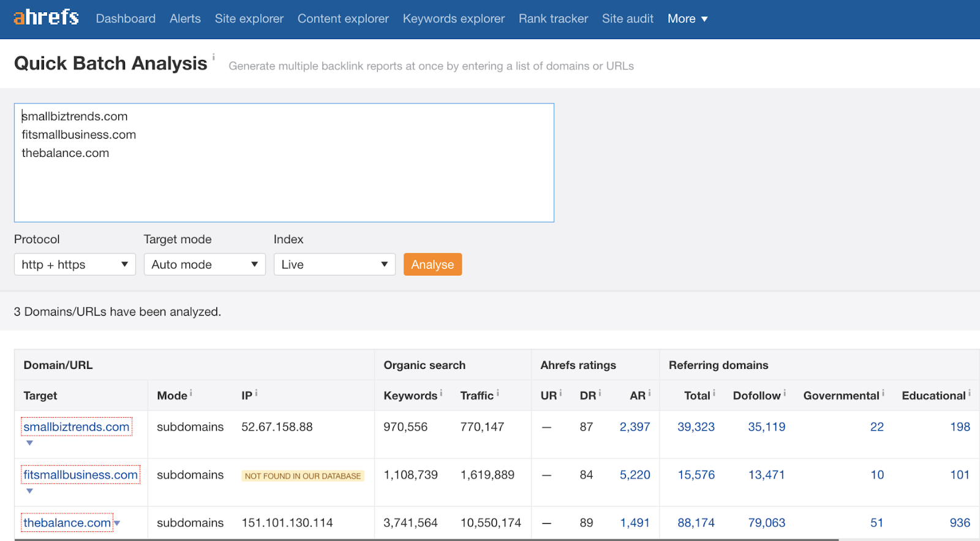Open total referring domains 39,323 link
Image resolution: width=980 pixels, height=541 pixels.
[696, 427]
